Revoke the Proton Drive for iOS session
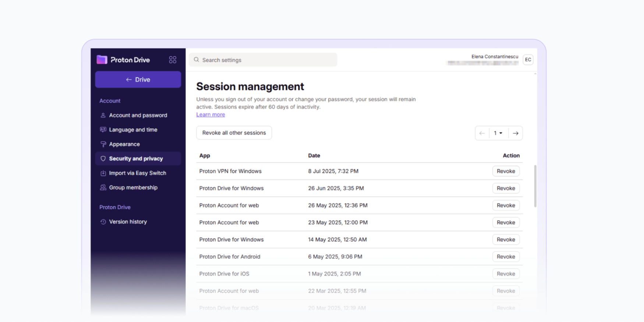Screen dimensions: 644x322 point(506,274)
